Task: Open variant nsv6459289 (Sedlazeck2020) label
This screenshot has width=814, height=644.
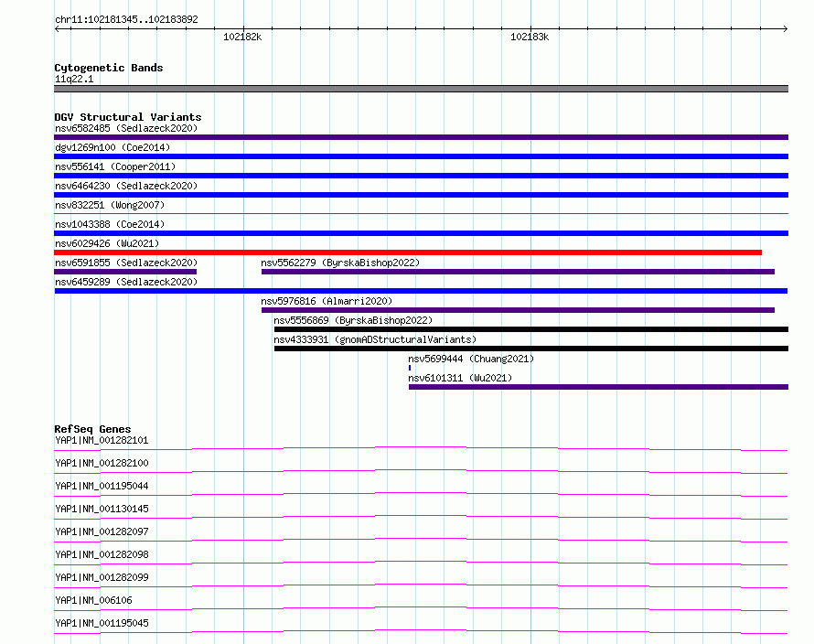Action: [x=126, y=282]
